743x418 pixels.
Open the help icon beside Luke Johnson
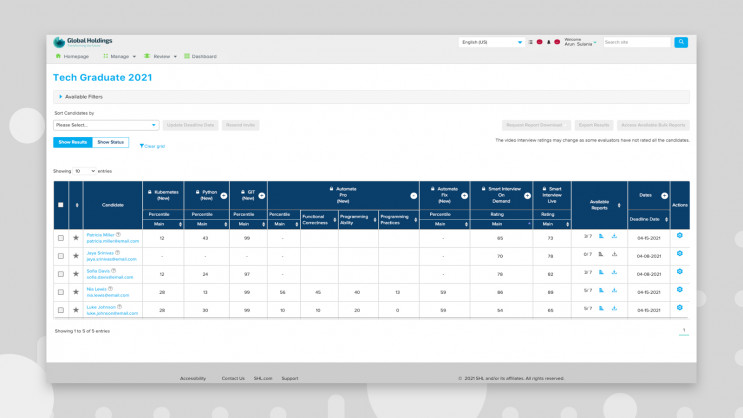[119, 307]
